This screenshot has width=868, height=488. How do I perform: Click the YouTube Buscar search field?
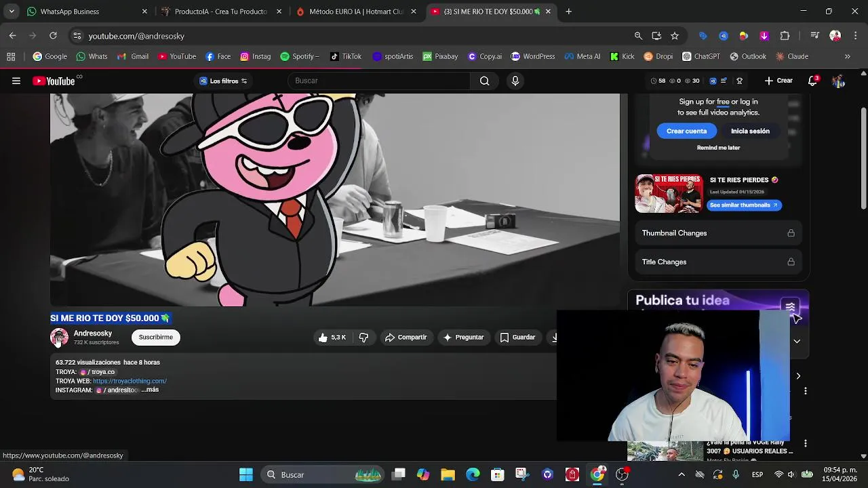pos(379,81)
